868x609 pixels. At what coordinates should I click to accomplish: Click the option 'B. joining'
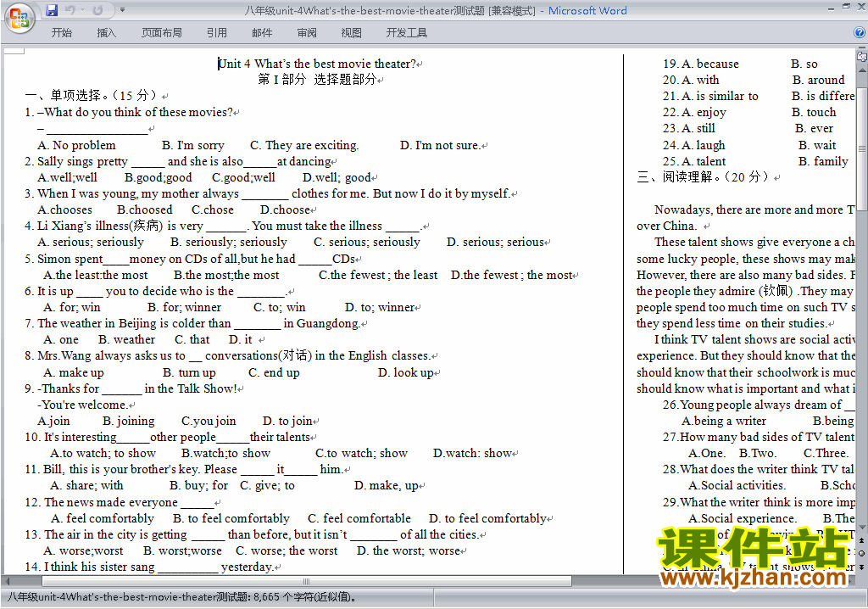[129, 422]
